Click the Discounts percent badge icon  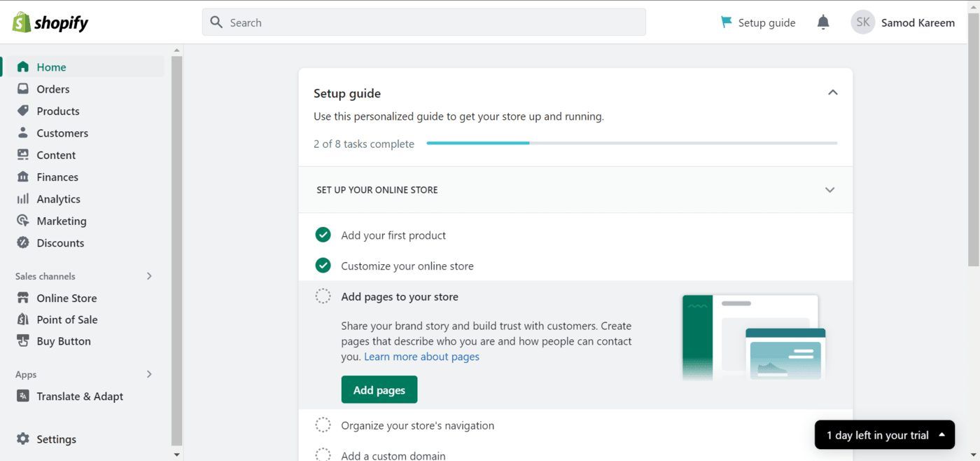(23, 242)
